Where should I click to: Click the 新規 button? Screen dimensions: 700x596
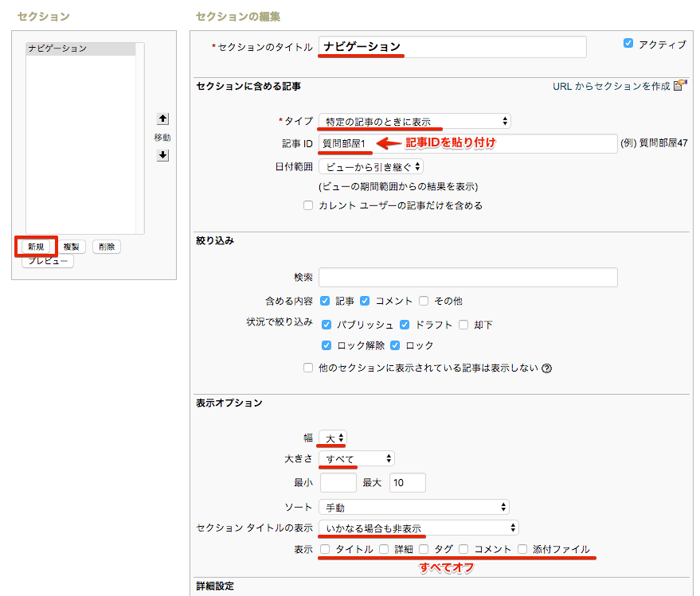(36, 247)
